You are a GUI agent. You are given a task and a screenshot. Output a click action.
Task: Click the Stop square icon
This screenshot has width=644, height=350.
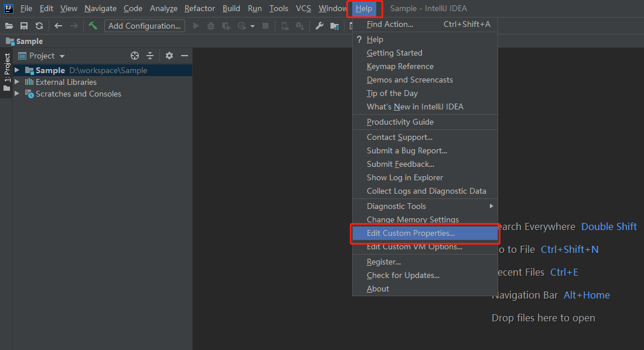(x=265, y=26)
